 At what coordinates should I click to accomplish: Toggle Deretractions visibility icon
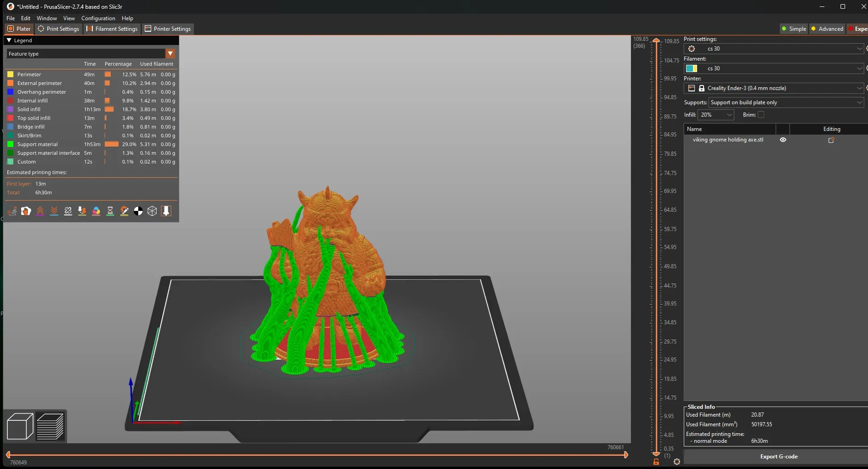coord(54,211)
